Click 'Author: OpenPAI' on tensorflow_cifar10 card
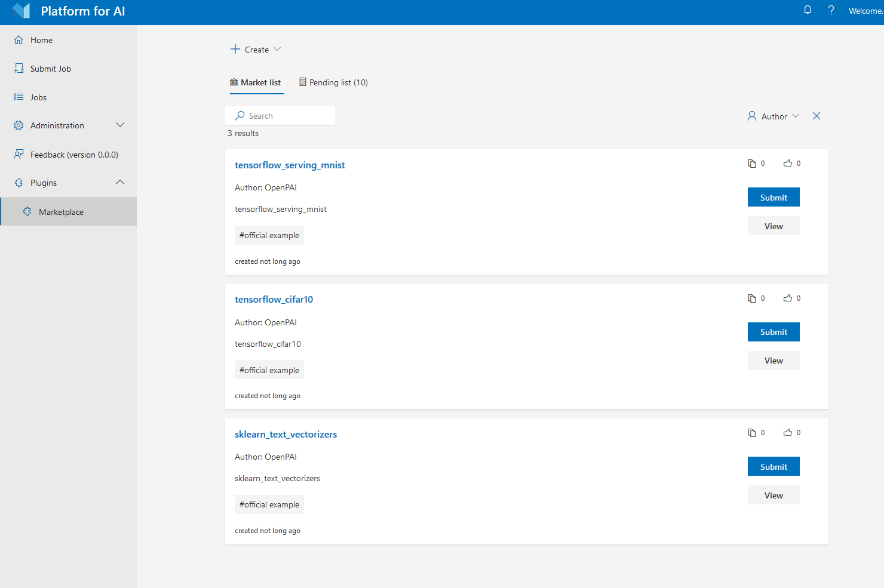This screenshot has height=588, width=884. pyautogui.click(x=266, y=322)
